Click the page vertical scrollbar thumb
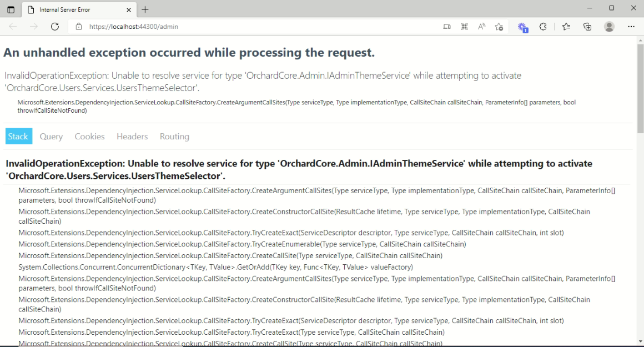This screenshot has width=644, height=347. (640, 88)
